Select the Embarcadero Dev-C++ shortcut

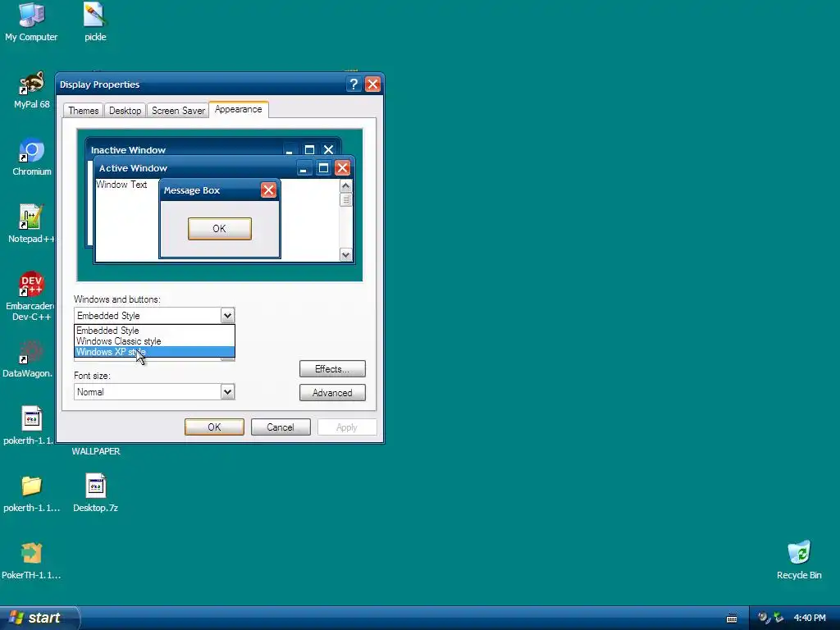click(30, 296)
